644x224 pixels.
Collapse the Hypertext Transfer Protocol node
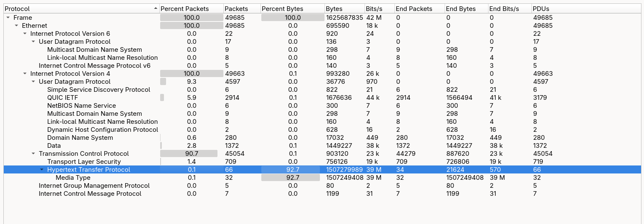coord(42,170)
